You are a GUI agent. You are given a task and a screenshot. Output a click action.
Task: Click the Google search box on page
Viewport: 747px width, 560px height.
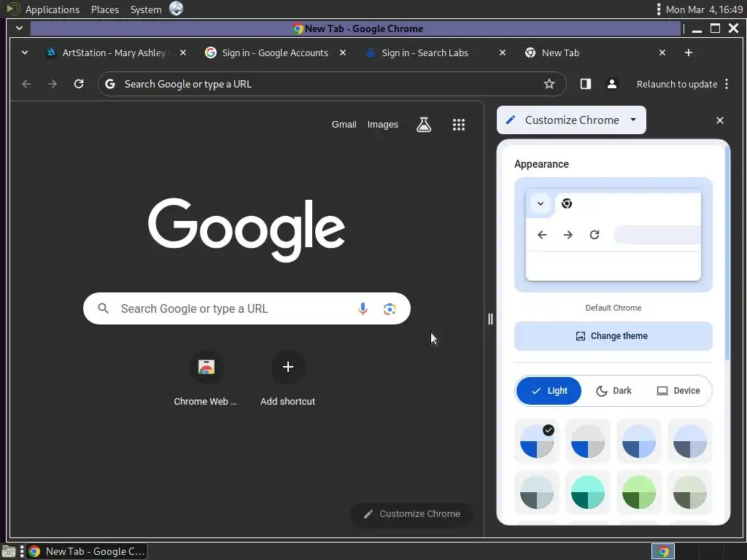coord(247,308)
